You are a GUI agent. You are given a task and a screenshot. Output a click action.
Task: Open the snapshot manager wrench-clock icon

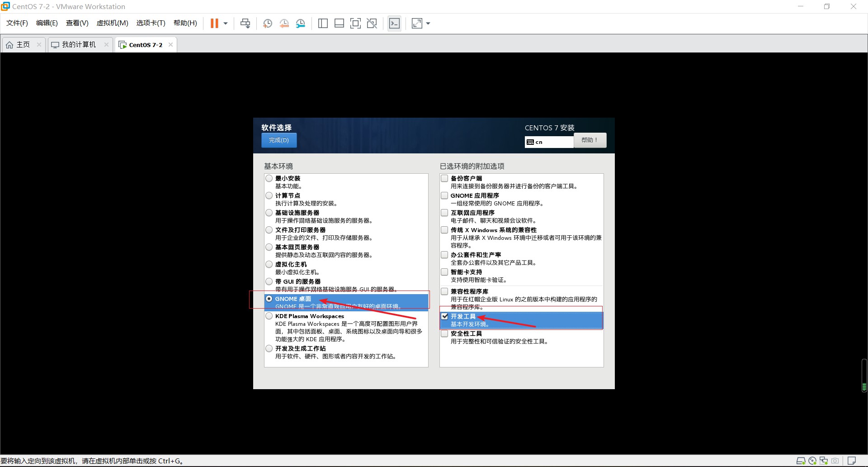pyautogui.click(x=301, y=24)
